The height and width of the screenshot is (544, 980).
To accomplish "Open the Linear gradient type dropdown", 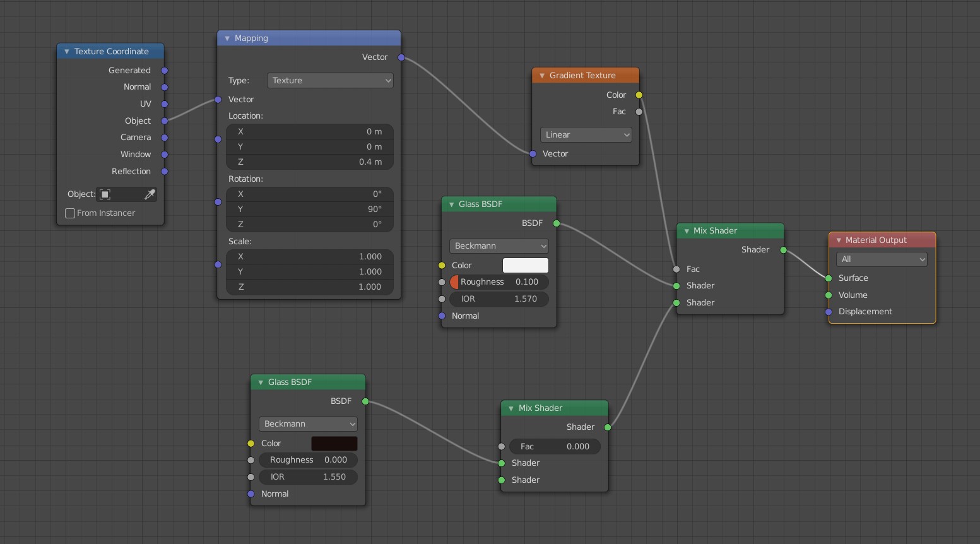I will point(586,135).
